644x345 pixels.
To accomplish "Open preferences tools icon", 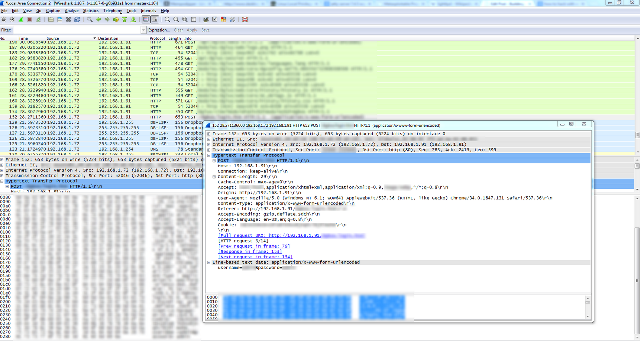I will click(232, 19).
